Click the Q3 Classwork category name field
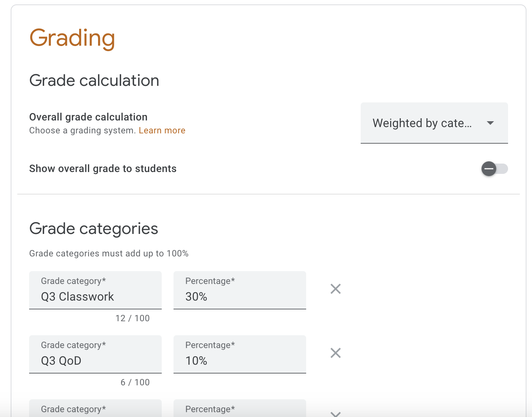 click(95, 297)
